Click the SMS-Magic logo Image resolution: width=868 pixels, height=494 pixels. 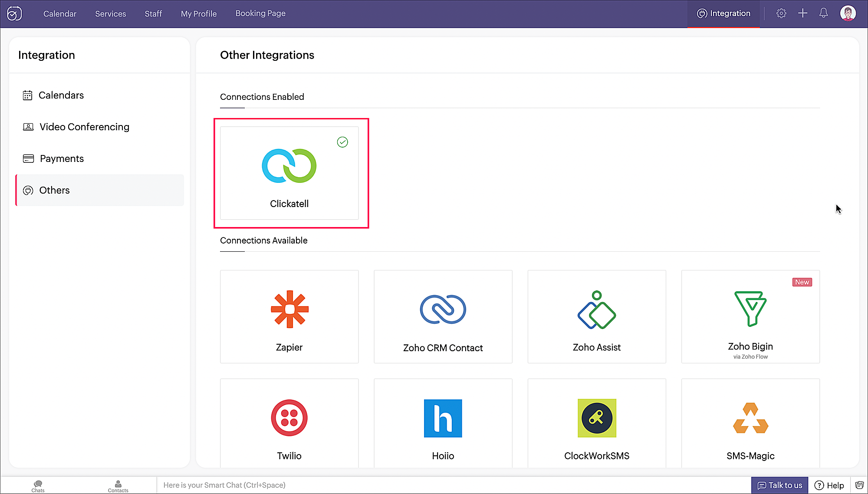tap(750, 418)
